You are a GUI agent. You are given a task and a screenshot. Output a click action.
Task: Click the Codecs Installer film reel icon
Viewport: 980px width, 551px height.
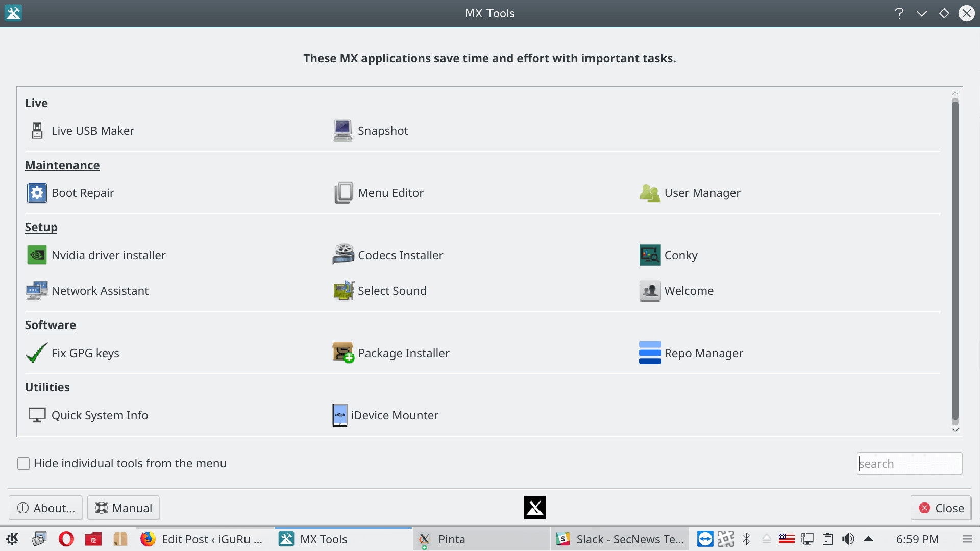344,255
